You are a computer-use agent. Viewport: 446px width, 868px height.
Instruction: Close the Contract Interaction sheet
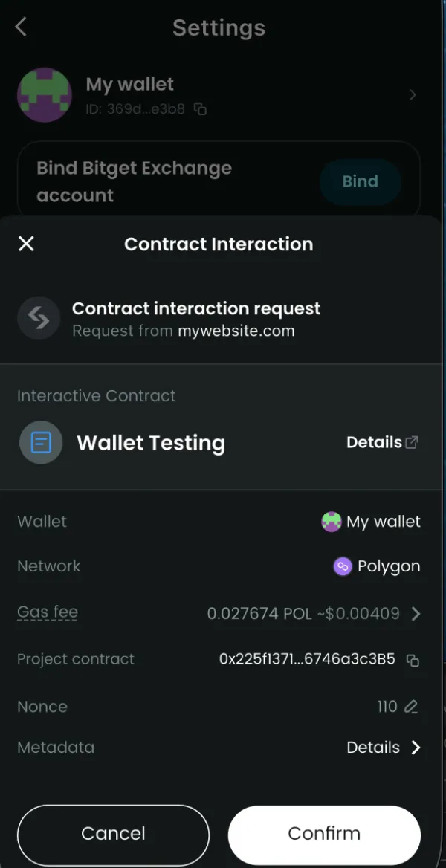26,244
